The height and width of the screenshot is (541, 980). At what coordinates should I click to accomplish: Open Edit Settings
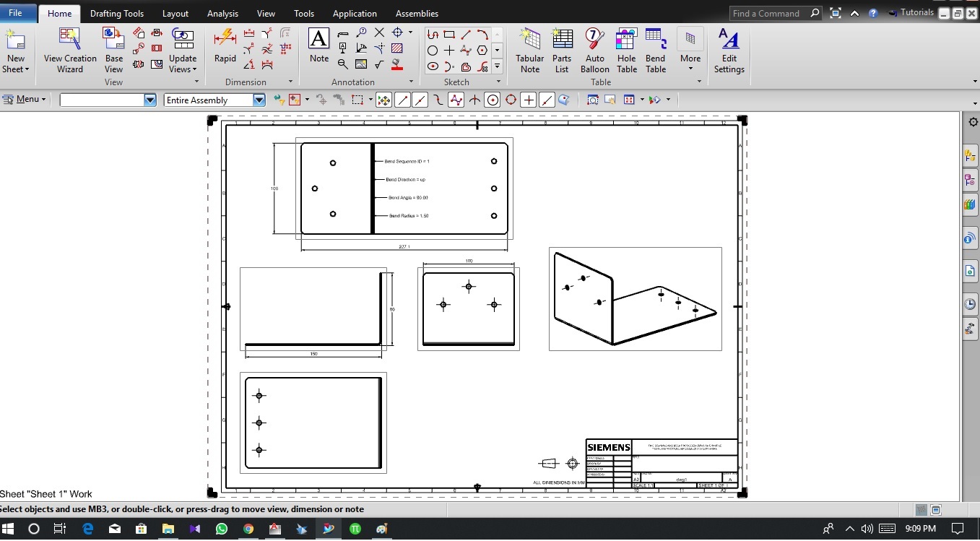(x=729, y=50)
